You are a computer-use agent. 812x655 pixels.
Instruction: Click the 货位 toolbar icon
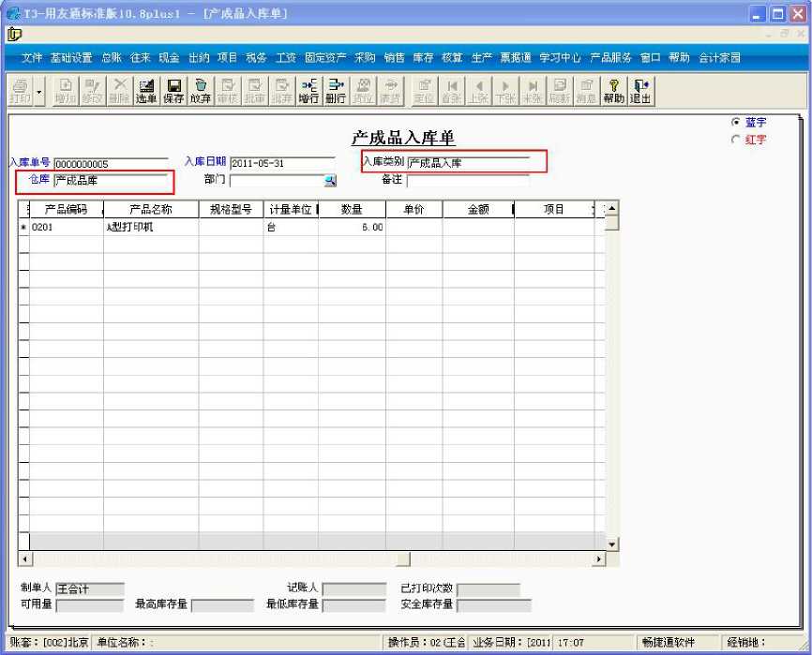[x=363, y=91]
